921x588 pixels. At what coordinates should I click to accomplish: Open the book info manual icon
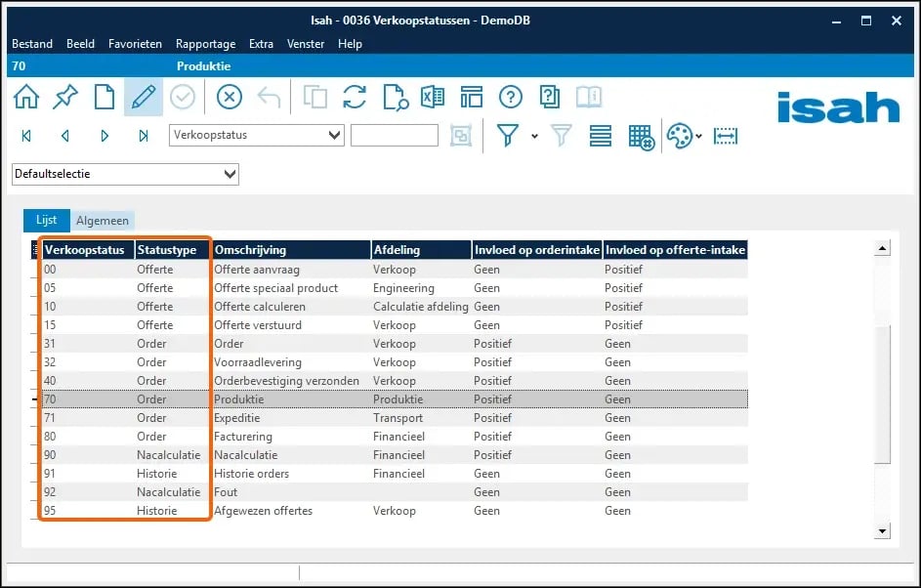pos(589,97)
